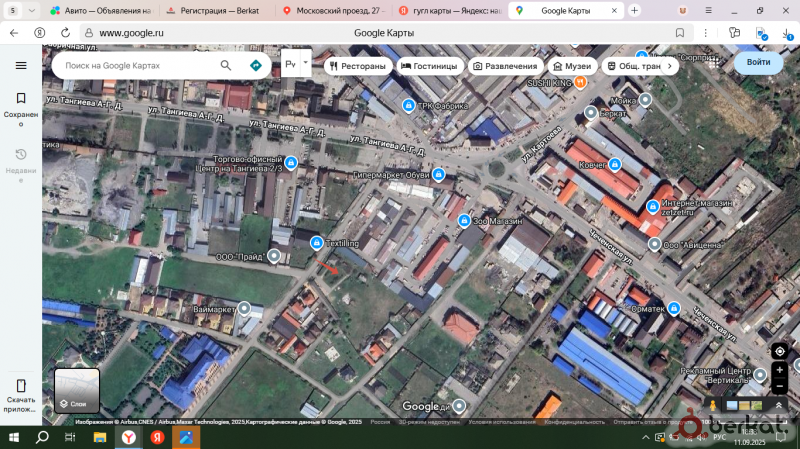This screenshot has width=800, height=449.
Task: Click the TextilKing shopping pin
Action: (x=316, y=243)
